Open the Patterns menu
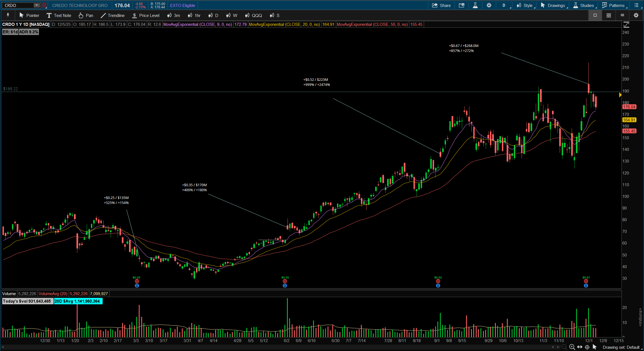 pyautogui.click(x=613, y=5)
